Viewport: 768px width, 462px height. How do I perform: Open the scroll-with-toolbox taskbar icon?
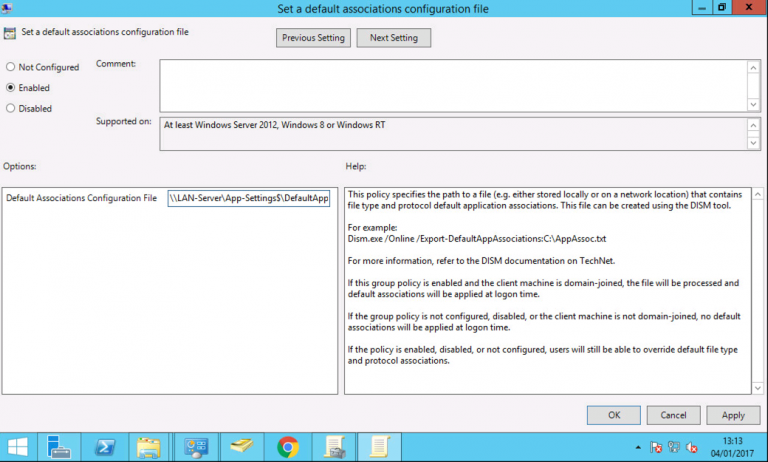[334, 447]
